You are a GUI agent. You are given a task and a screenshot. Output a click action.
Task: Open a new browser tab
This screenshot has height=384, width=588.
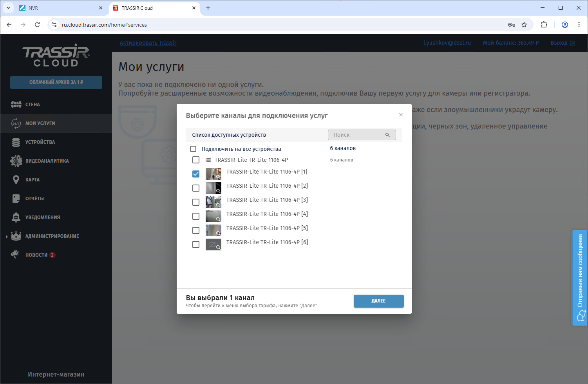click(x=208, y=8)
